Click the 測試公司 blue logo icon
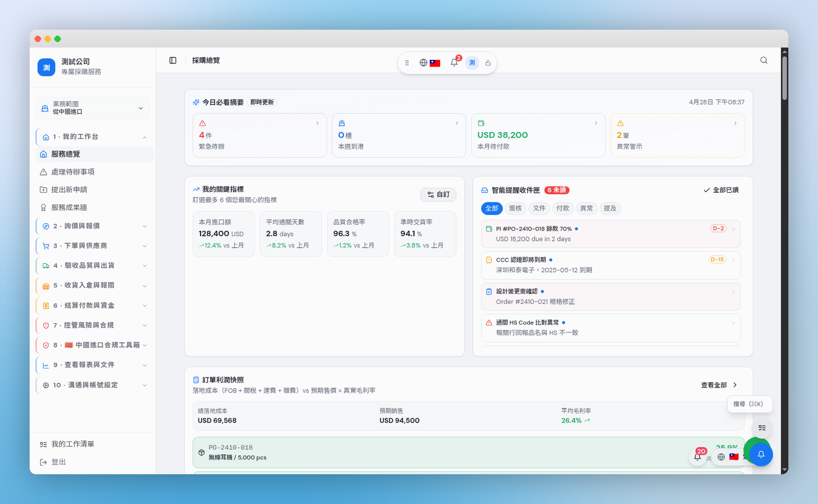Image resolution: width=818 pixels, height=504 pixels. (47, 67)
